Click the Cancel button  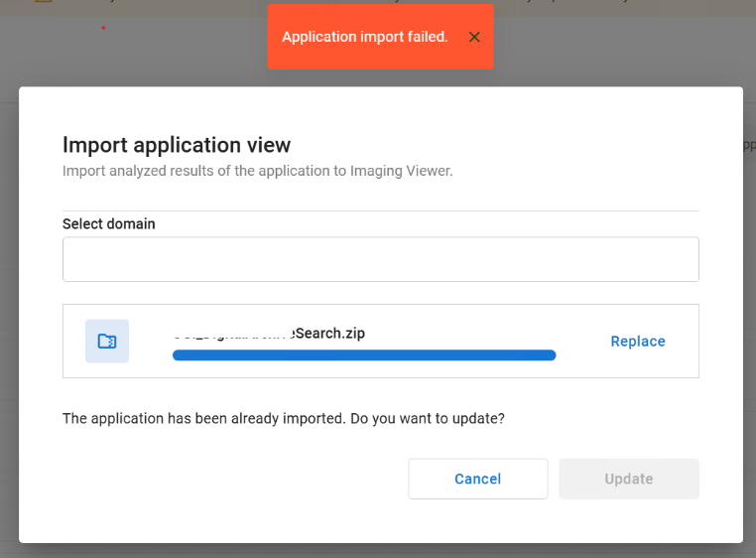pos(478,479)
